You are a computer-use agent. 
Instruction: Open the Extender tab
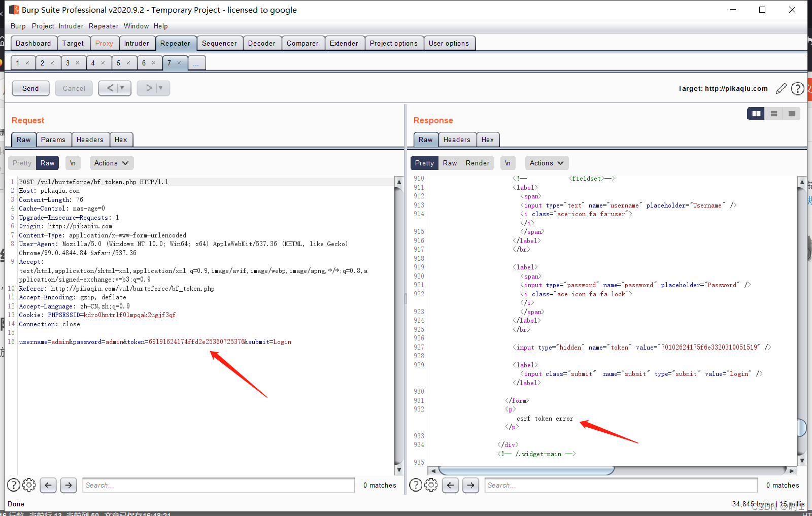tap(344, 43)
